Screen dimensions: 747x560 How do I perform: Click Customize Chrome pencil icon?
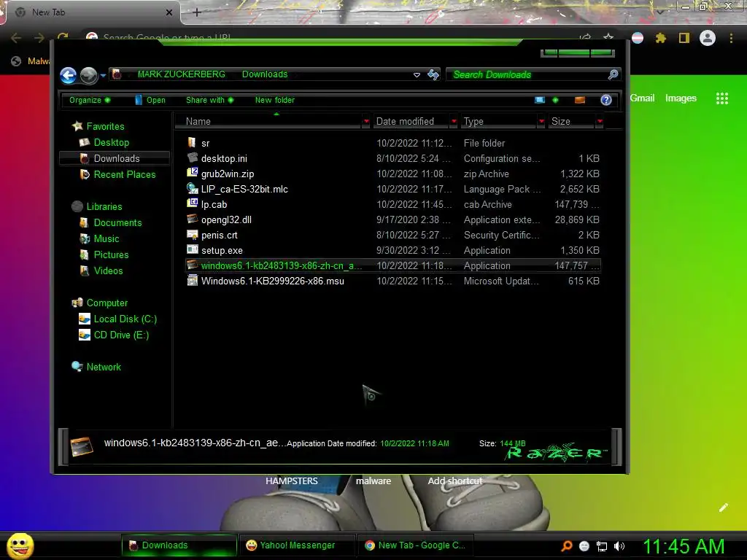click(724, 507)
